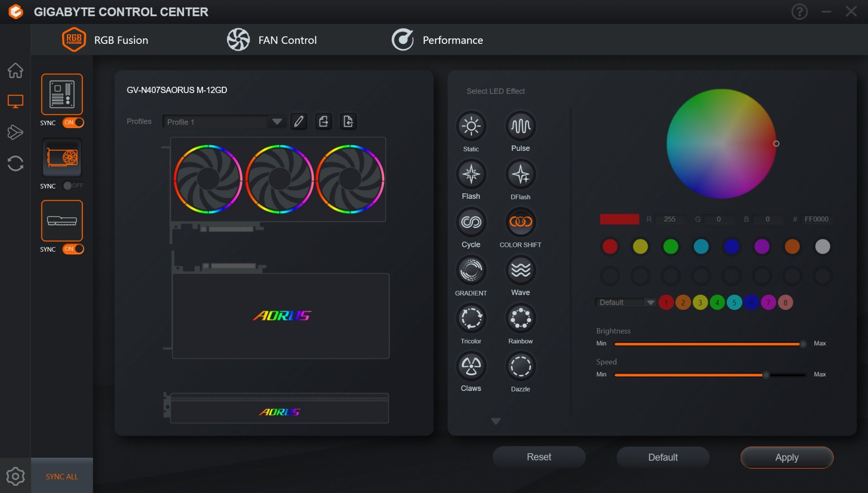Image resolution: width=868 pixels, height=493 pixels.
Task: Select preset color number 3
Action: 700,302
